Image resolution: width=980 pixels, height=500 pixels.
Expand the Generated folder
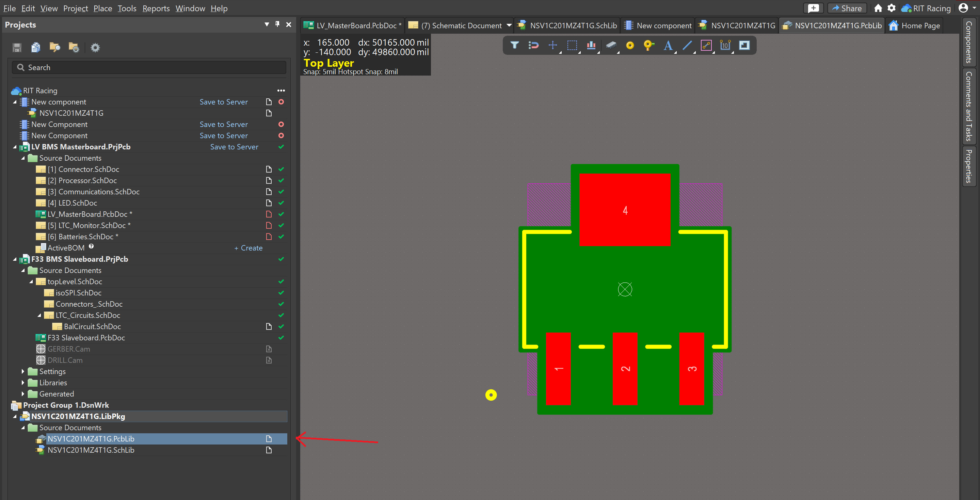(23, 394)
